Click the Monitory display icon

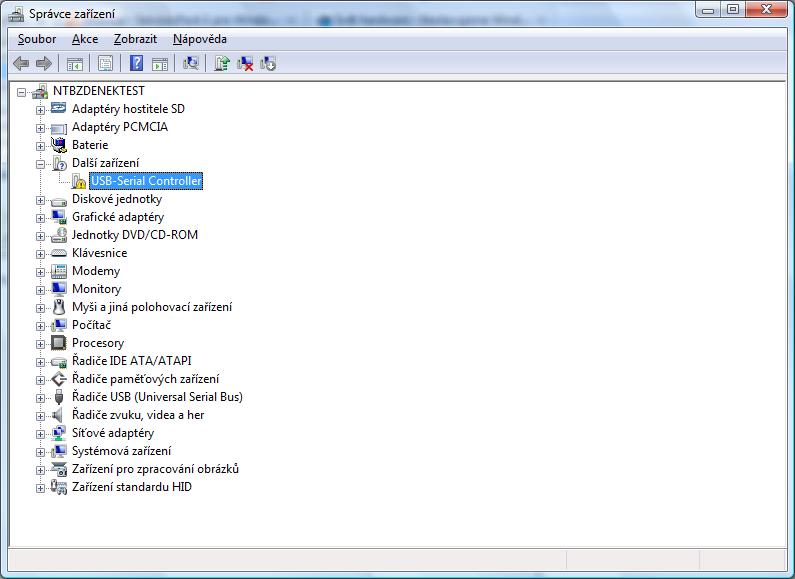click(59, 288)
